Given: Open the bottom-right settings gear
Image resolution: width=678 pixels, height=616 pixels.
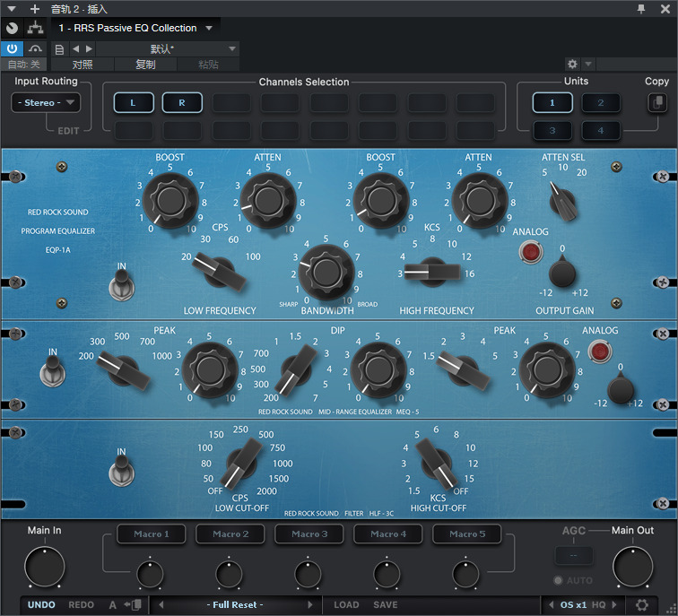Looking at the screenshot, I should (642, 604).
